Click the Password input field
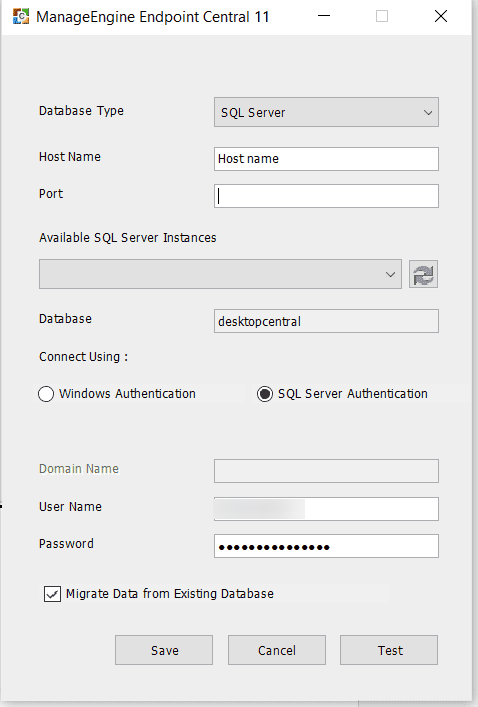478x707 pixels. [x=326, y=546]
